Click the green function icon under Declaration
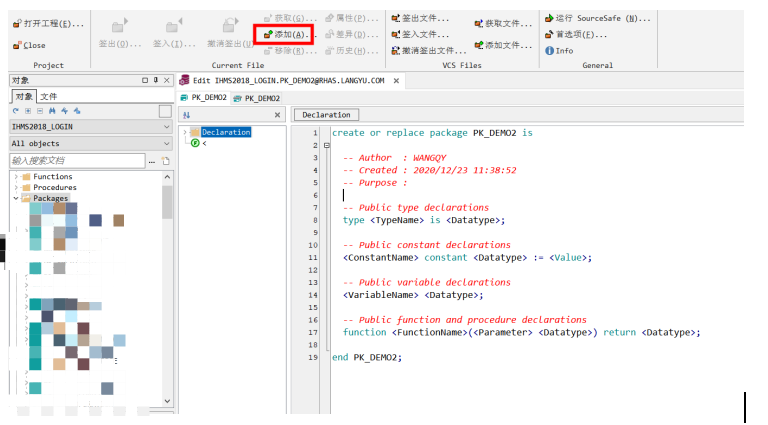The image size is (768, 425). [x=195, y=143]
